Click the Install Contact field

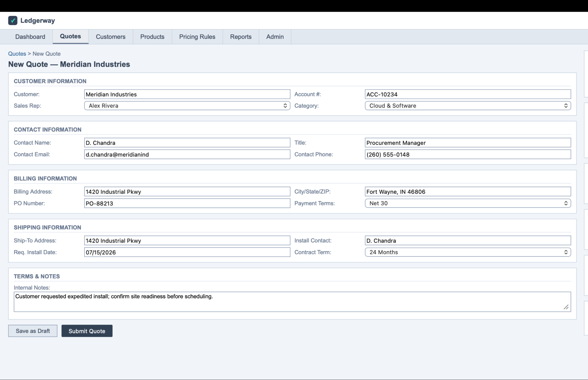click(x=468, y=240)
